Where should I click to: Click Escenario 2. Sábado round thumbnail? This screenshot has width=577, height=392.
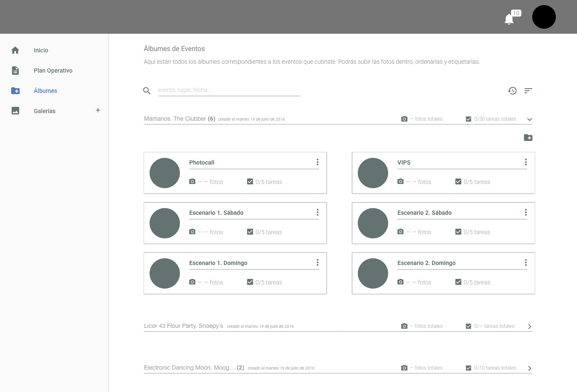click(x=373, y=223)
